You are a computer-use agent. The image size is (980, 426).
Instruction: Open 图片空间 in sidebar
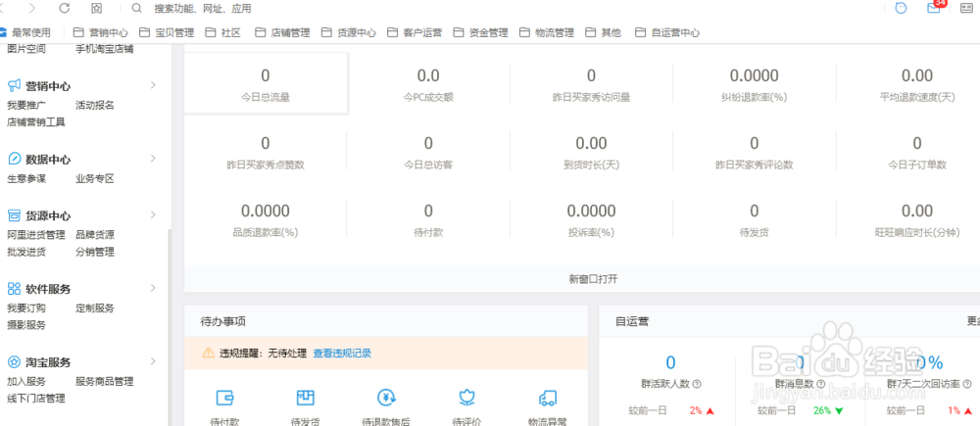click(x=26, y=49)
